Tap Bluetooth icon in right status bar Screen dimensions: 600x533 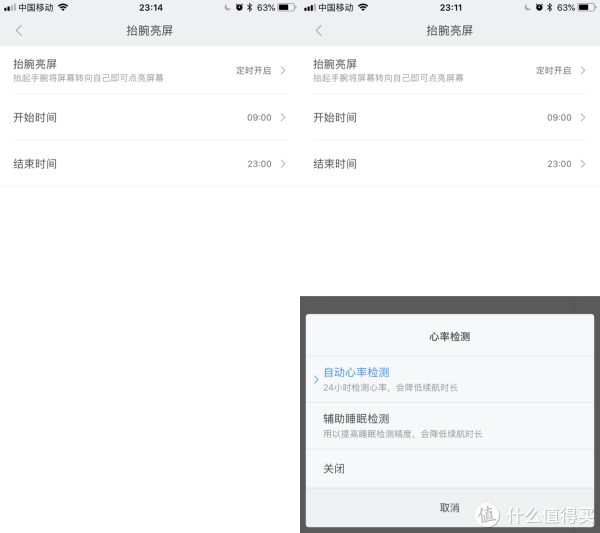549,7
